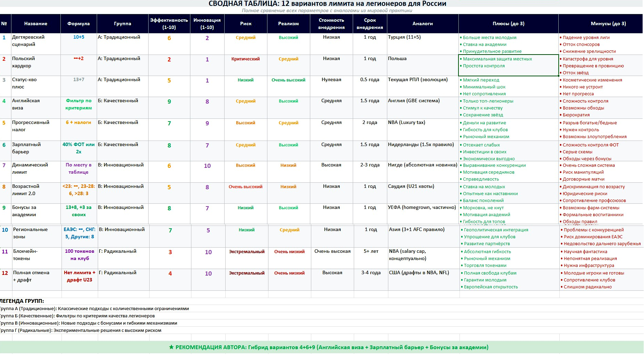Image resolution: width=644 pixels, height=355 pixels.
Task: Select the 'Нулевая' cost cell
Action: [x=331, y=80]
